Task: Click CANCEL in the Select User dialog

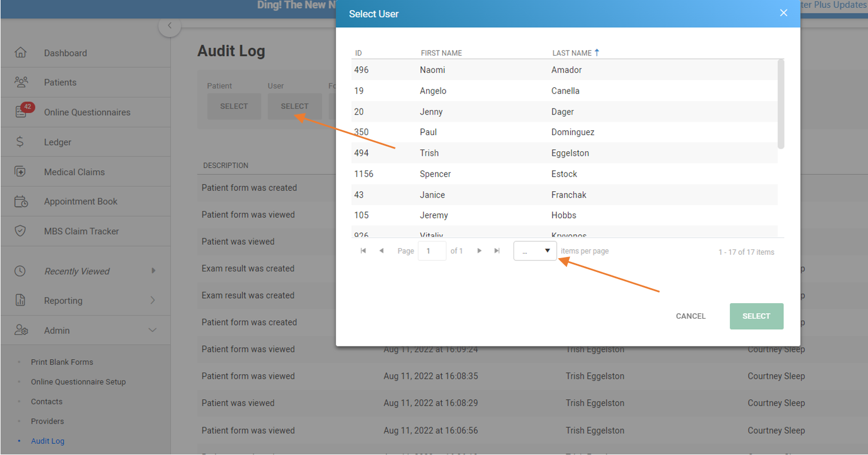Action: click(690, 316)
